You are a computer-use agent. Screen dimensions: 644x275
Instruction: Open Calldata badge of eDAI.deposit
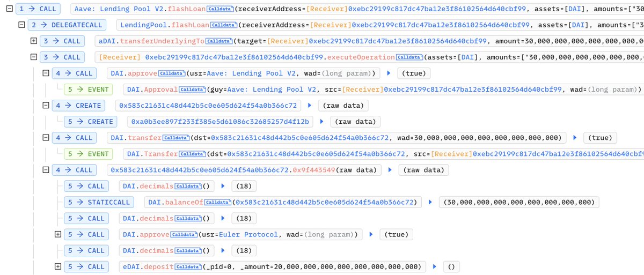coord(188,266)
